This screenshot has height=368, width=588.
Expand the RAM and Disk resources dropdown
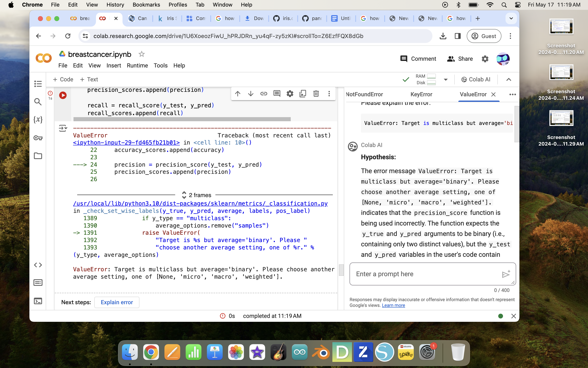click(446, 80)
